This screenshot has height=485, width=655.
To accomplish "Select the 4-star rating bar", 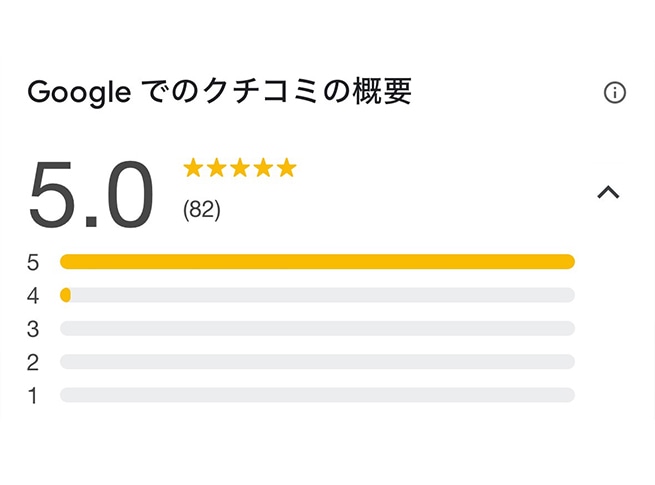I will click(317, 295).
